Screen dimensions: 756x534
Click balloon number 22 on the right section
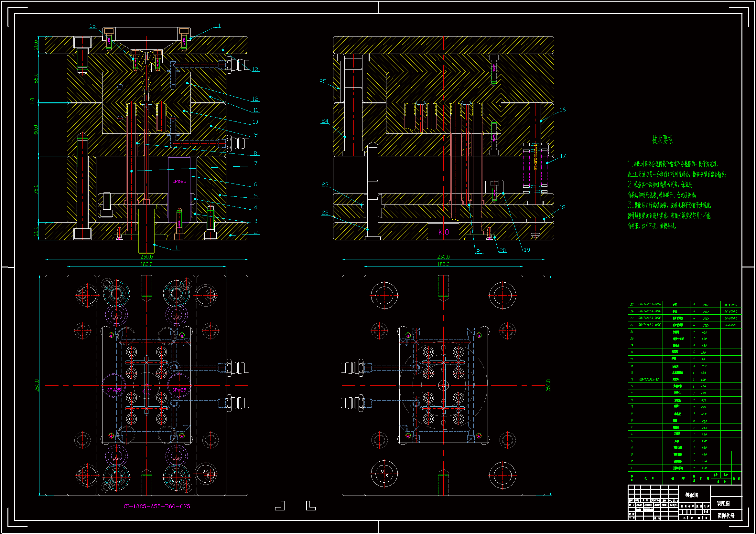pyautogui.click(x=325, y=213)
